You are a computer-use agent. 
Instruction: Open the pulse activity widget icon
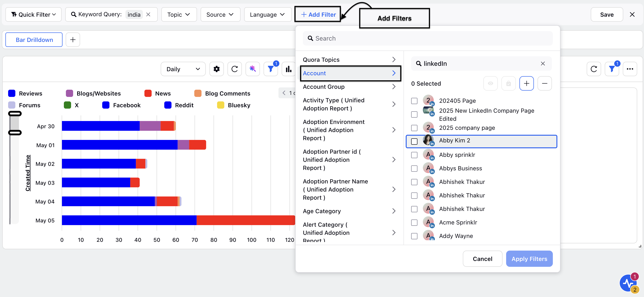coord(628,283)
